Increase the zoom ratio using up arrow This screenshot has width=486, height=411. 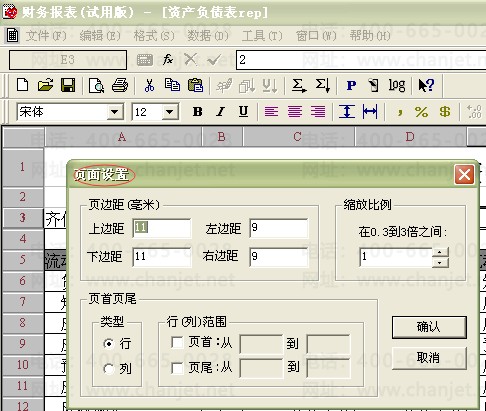click(440, 252)
